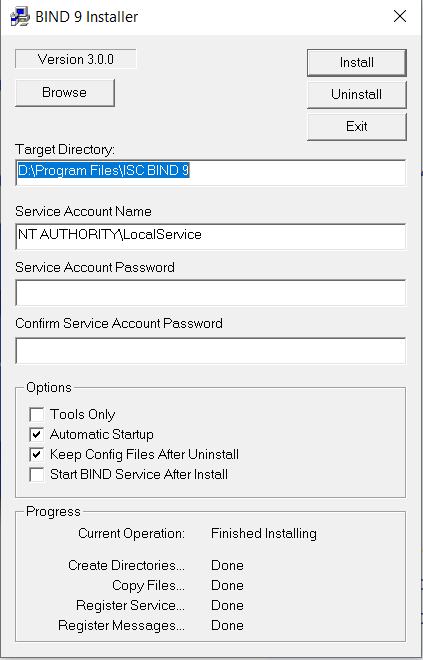Check Start BIND Service After Install

(x=37, y=475)
